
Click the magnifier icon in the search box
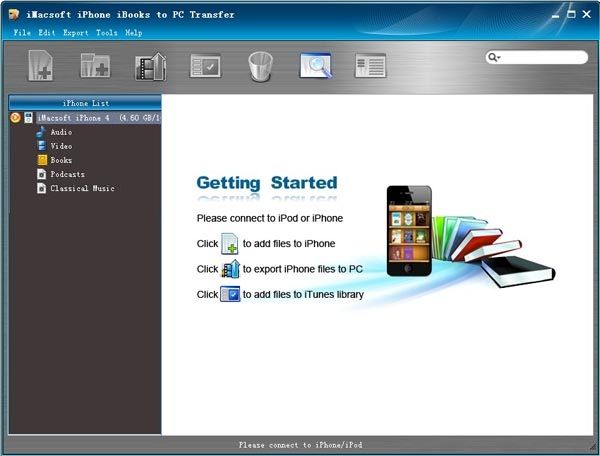pos(493,57)
